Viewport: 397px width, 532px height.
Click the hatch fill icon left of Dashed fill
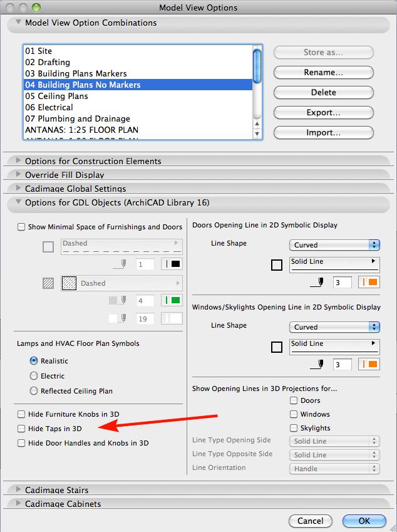point(48,283)
